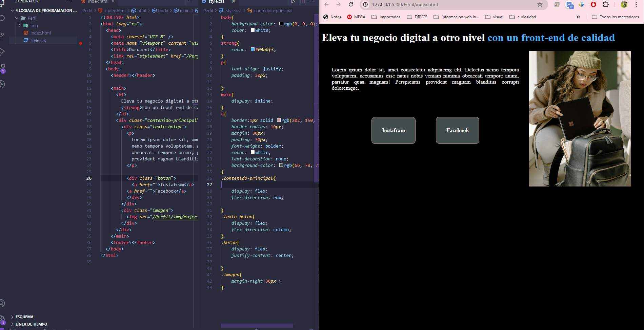The image size is (644, 330).
Task: Open index.html in the explorer tree
Action: [40, 33]
